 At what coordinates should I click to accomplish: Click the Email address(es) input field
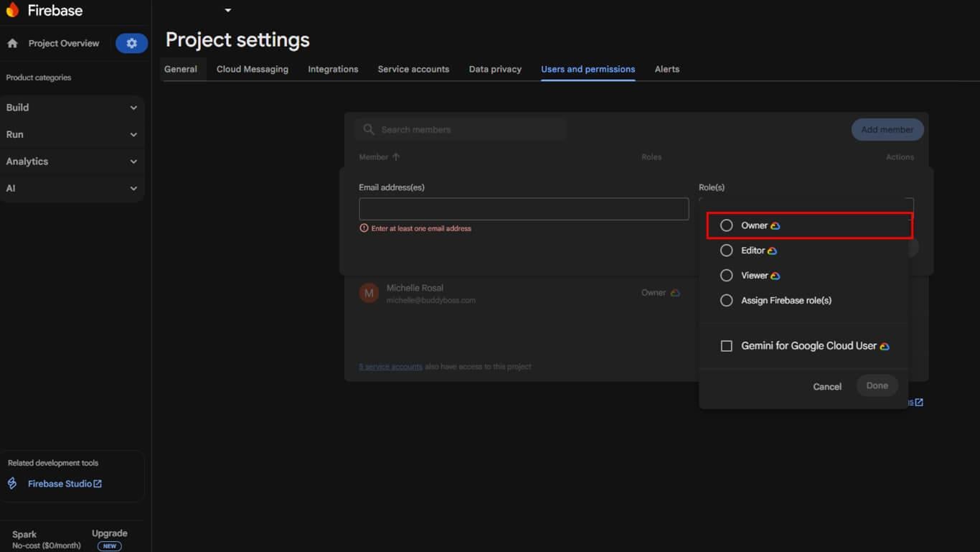(523, 209)
